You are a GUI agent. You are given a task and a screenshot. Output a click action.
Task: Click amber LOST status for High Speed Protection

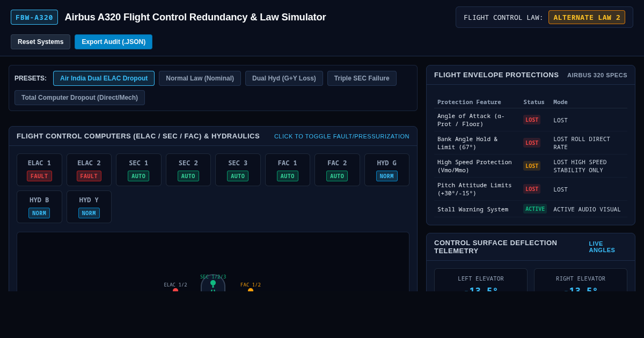click(532, 166)
